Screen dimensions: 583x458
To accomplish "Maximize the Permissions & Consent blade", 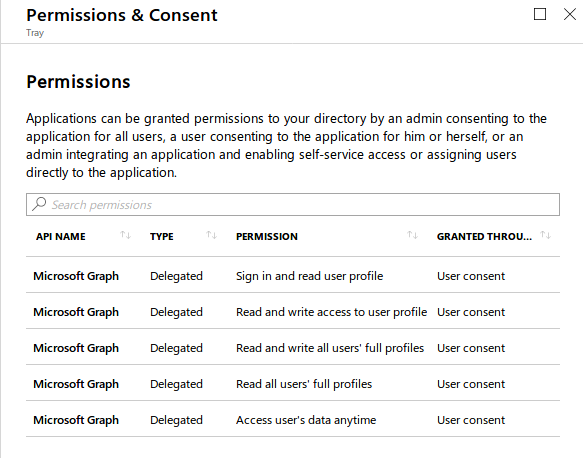I will click(x=540, y=14).
